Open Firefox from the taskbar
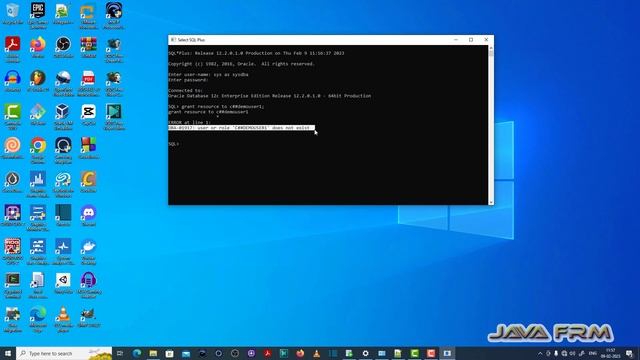 tap(300, 353)
